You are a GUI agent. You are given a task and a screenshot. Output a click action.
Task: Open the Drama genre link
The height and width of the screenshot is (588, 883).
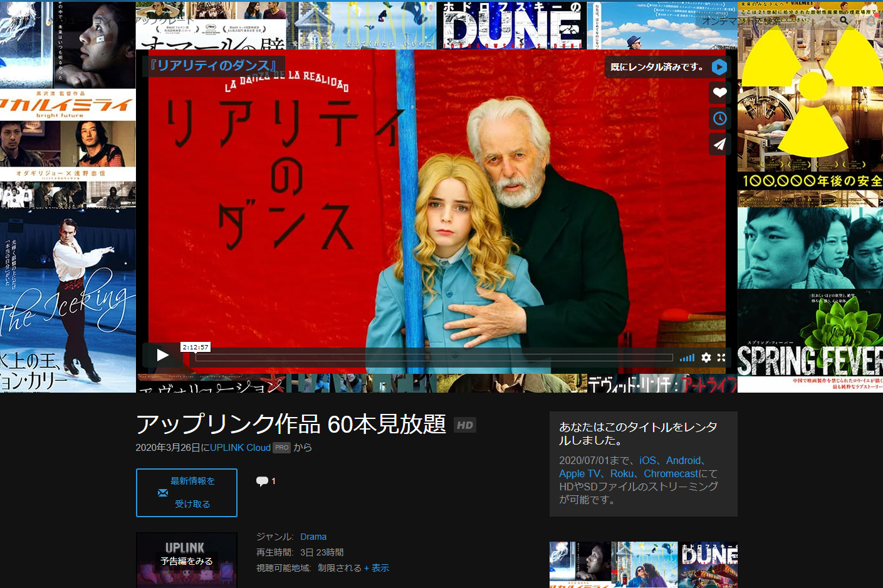313,537
